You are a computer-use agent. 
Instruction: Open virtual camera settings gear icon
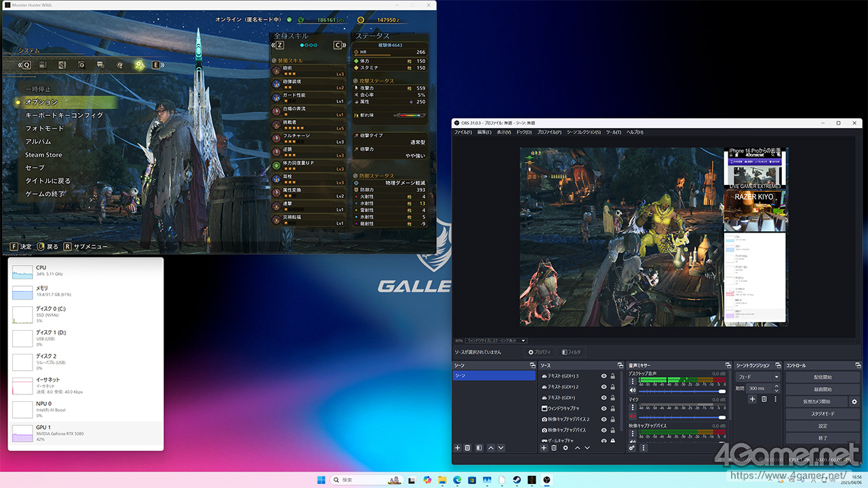pyautogui.click(x=854, y=401)
